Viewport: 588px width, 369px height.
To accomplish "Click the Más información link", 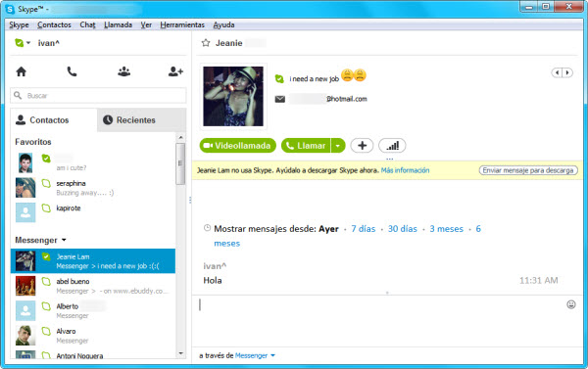I will (x=405, y=170).
